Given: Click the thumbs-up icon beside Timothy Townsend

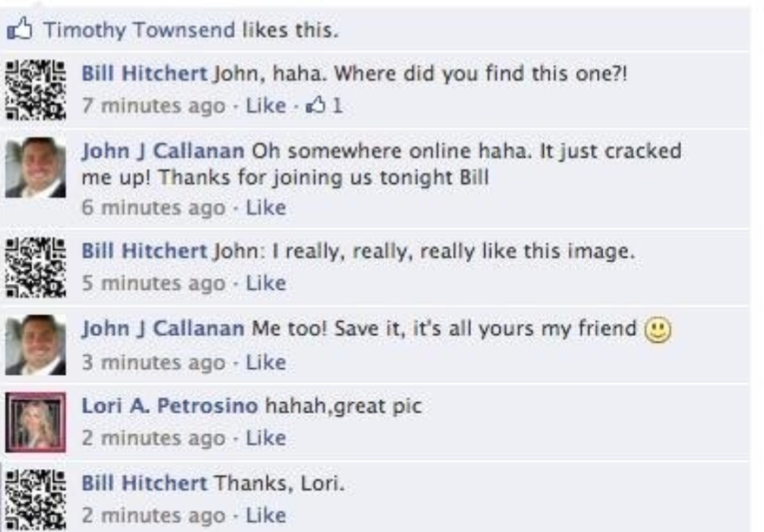Looking at the screenshot, I should pyautogui.click(x=20, y=29).
